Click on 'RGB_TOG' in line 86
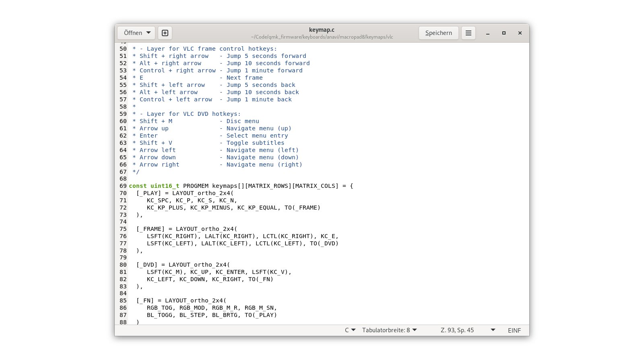This screenshot has height=362, width=644. click(x=159, y=308)
